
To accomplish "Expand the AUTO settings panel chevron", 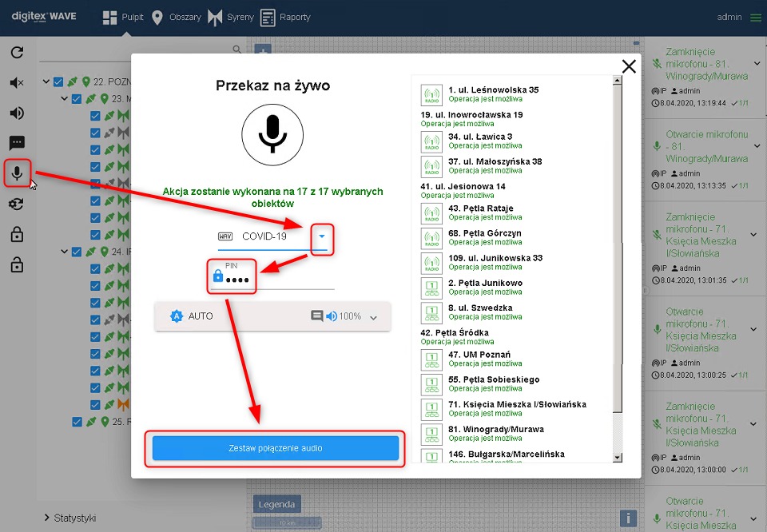I will point(372,317).
